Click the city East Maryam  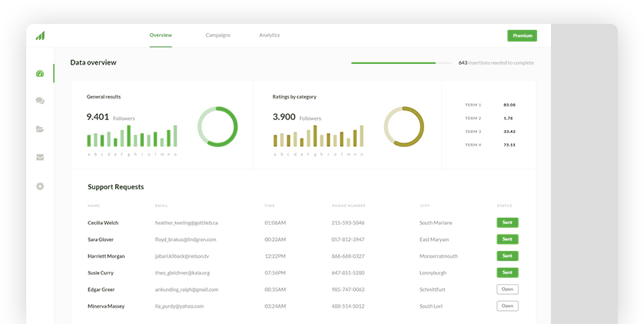point(434,239)
